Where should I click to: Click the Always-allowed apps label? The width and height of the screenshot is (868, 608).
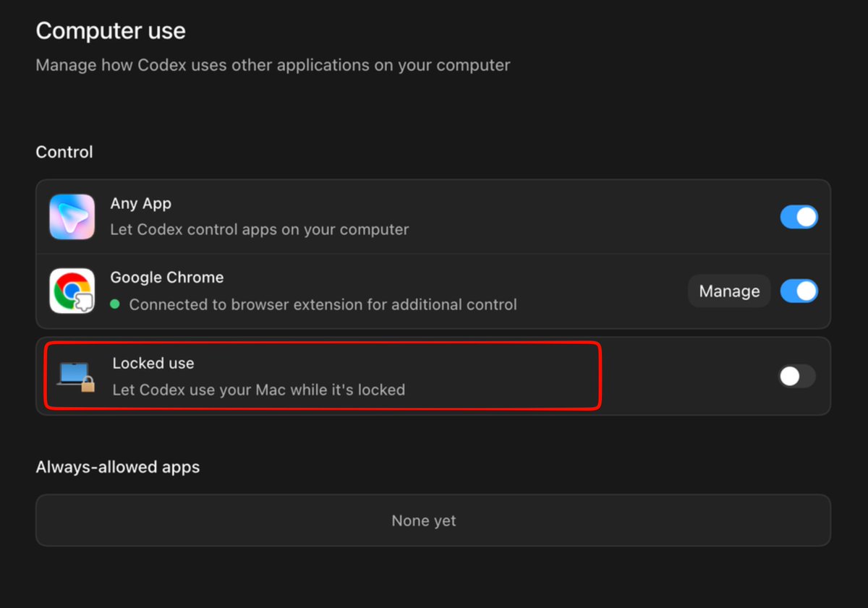[x=118, y=467]
